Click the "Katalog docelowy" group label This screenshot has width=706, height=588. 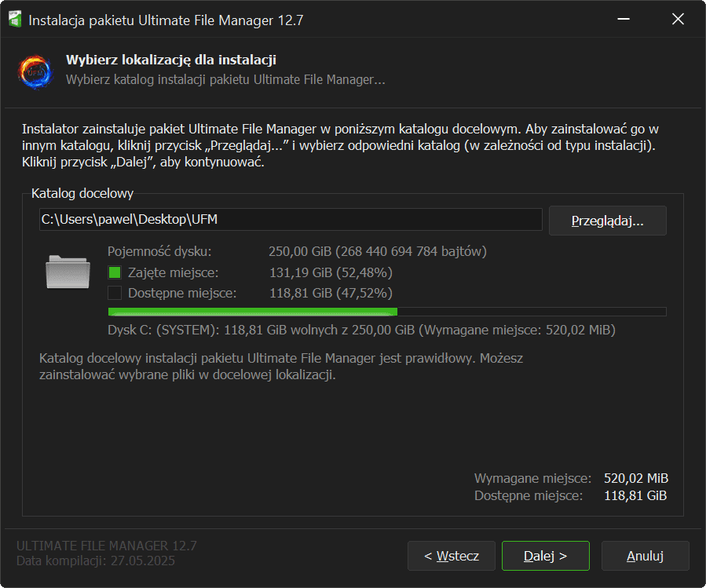point(82,193)
